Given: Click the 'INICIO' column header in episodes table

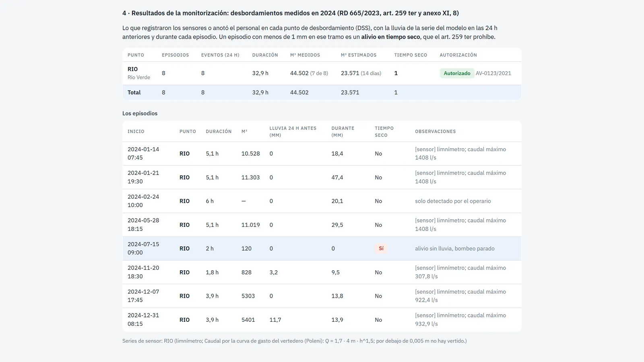Looking at the screenshot, I should (136, 132).
